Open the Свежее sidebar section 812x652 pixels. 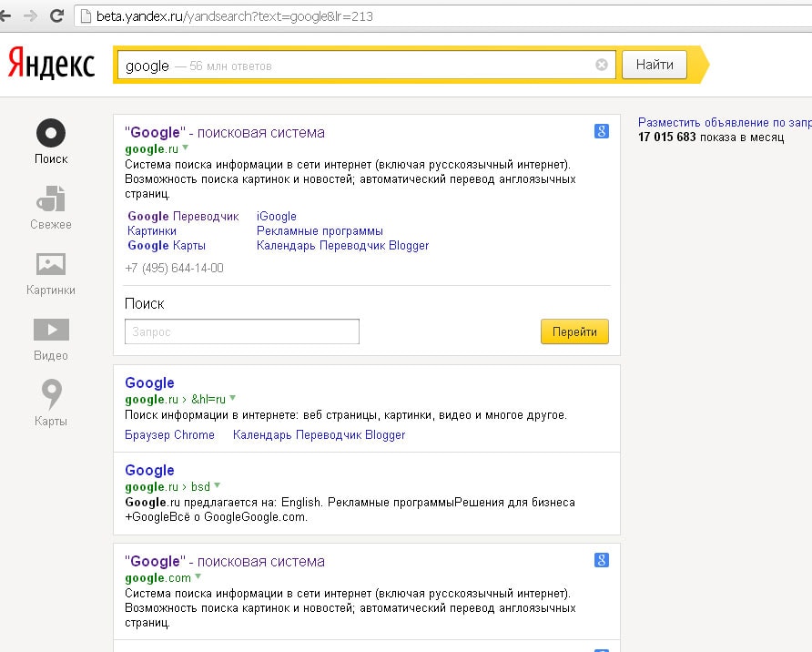(x=51, y=199)
